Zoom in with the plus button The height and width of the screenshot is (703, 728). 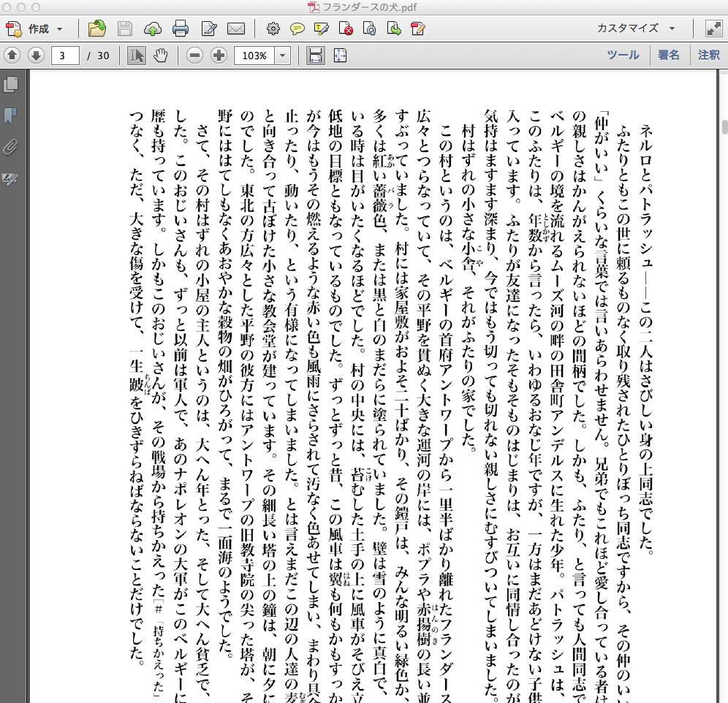[219, 56]
